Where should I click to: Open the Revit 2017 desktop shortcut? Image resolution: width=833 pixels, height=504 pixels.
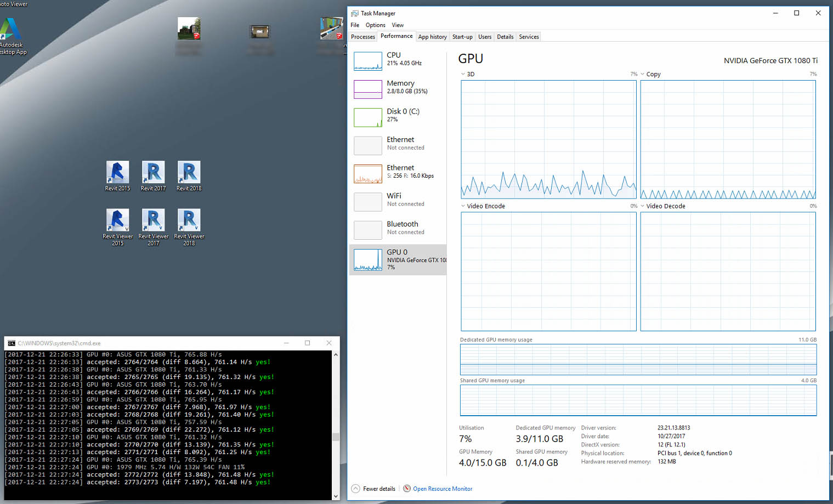(x=153, y=175)
